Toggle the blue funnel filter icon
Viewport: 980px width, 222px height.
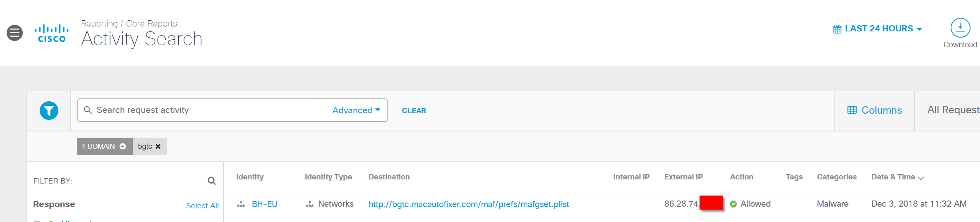coord(49,111)
